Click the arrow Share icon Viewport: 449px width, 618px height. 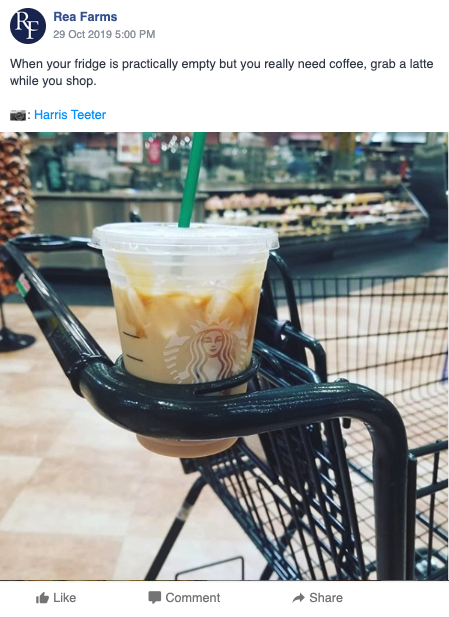point(298,598)
